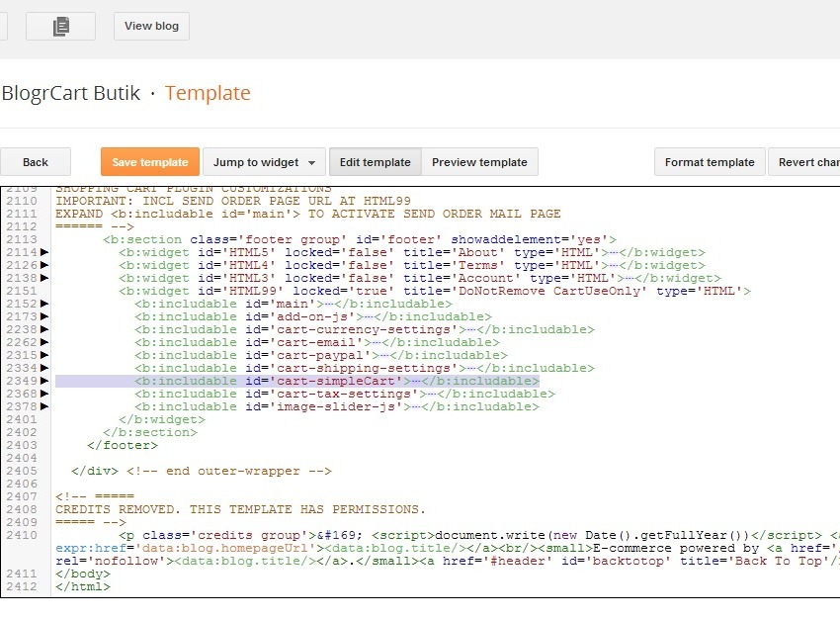Expand HTML3 widget fold arrow at line 2138
Viewport: 840px width, 619px height.
point(44,278)
